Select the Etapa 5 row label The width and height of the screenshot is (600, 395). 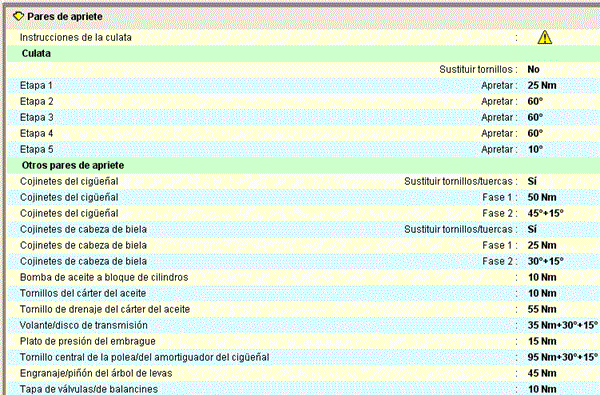pyautogui.click(x=36, y=149)
